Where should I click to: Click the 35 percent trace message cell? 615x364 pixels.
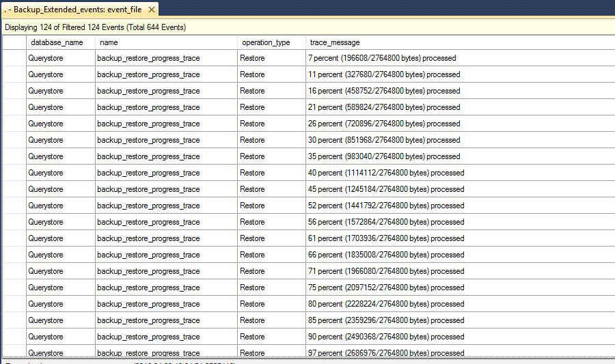pos(383,156)
